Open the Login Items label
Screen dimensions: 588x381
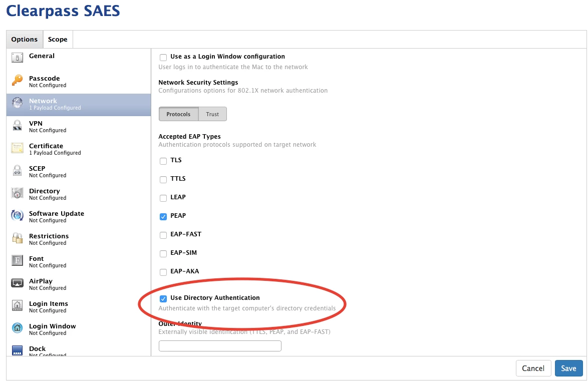pos(49,303)
